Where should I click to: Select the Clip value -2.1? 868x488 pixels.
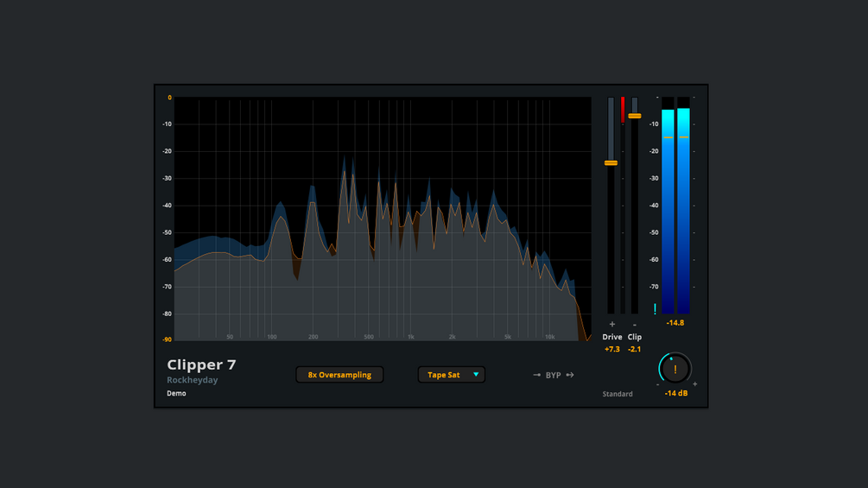pyautogui.click(x=635, y=349)
